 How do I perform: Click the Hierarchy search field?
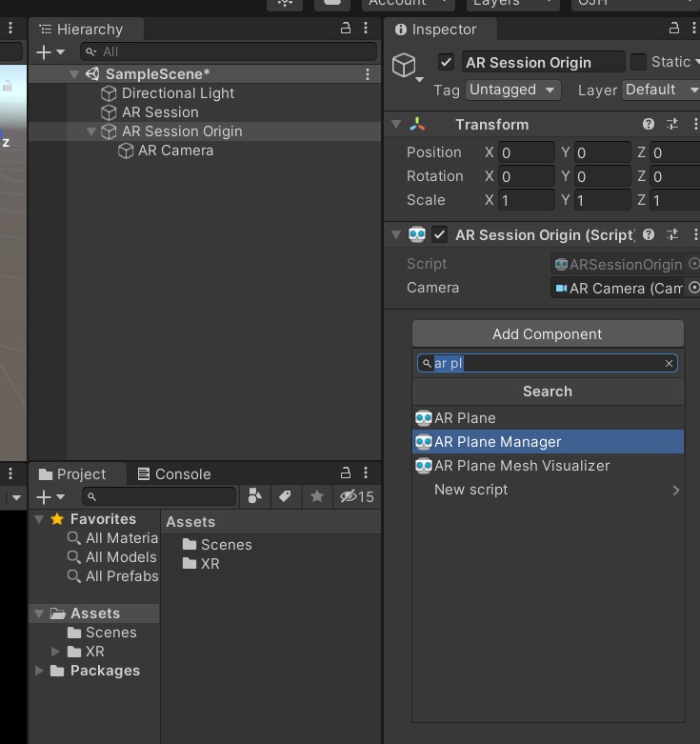point(229,51)
